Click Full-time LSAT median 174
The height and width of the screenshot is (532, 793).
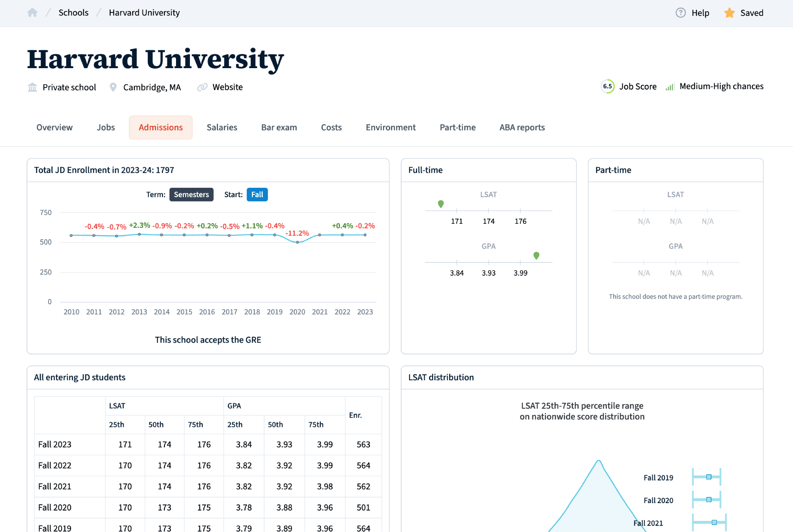488,221
